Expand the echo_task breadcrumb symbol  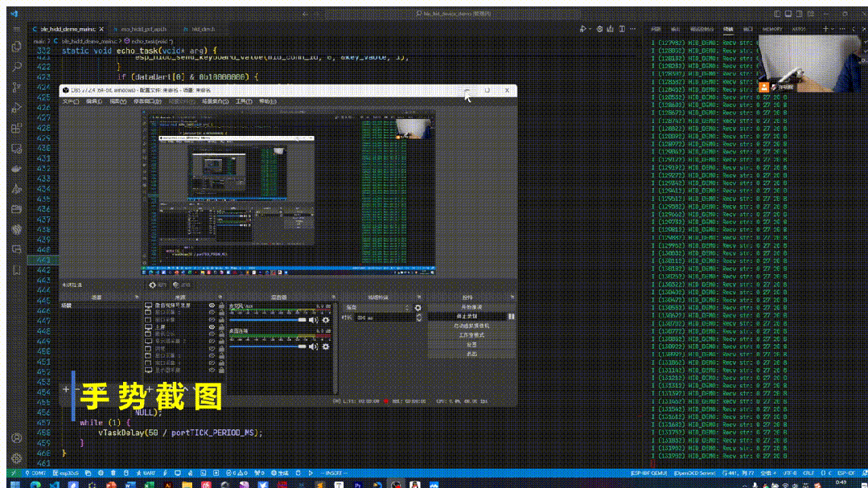point(150,40)
